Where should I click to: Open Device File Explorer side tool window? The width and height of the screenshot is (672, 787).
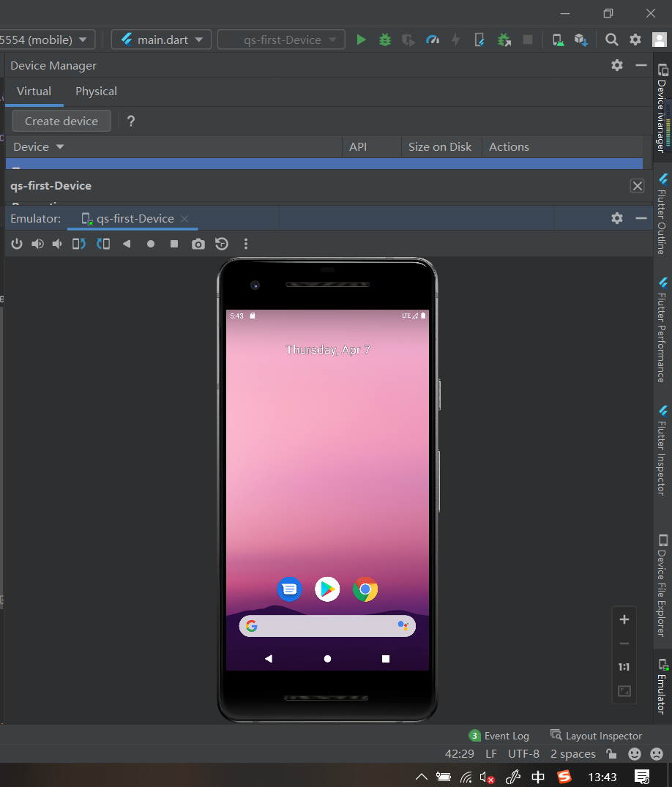[662, 586]
